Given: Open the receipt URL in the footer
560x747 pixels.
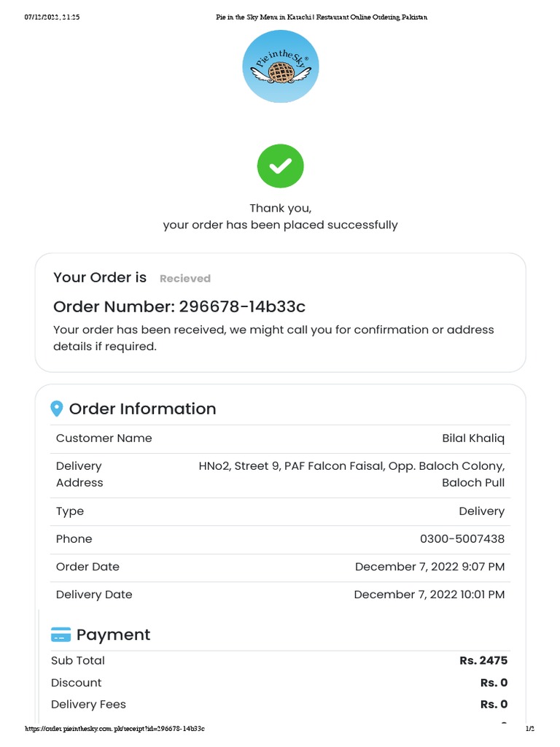Looking at the screenshot, I should 114,729.
